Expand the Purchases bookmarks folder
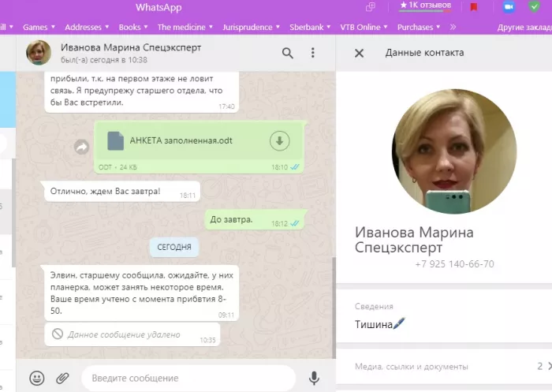Image resolution: width=552 pixels, height=392 pixels. pyautogui.click(x=419, y=27)
